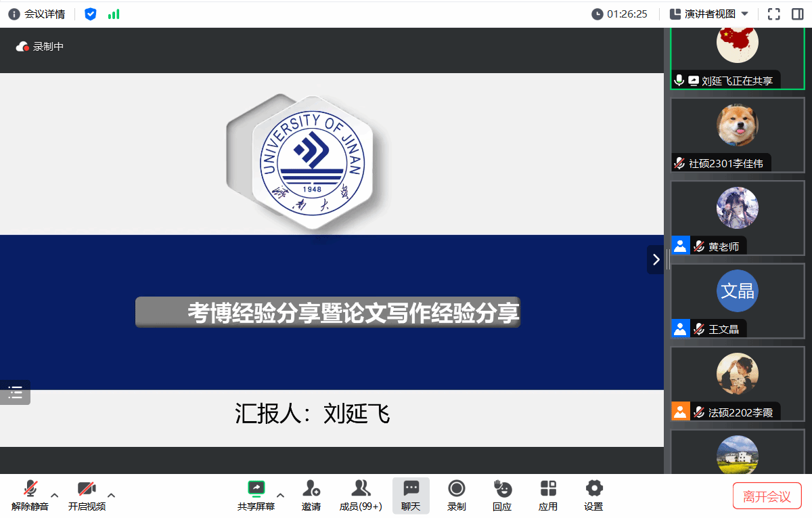The image size is (812, 518).
Task: Click the 邀请 invite icon
Action: [311, 495]
